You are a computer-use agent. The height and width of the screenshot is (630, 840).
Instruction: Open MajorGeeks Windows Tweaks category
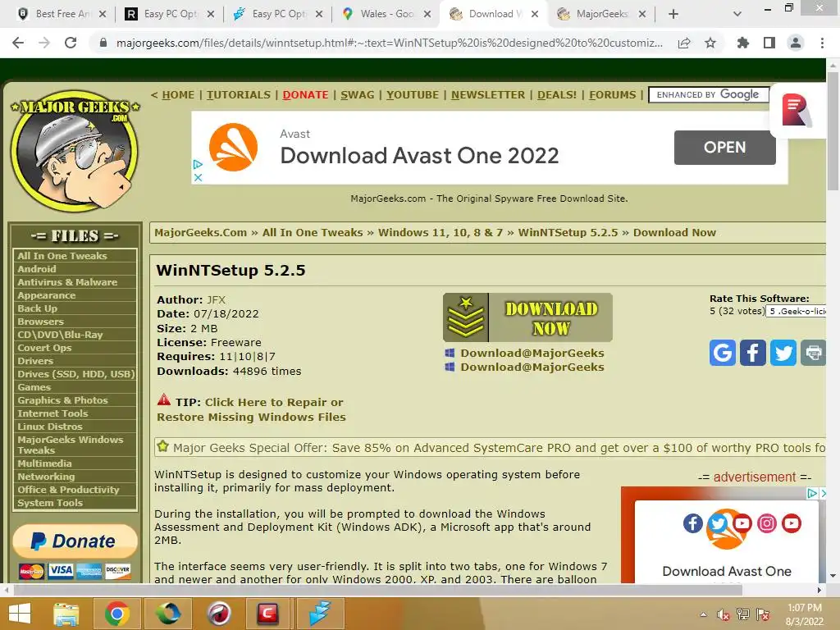[71, 445]
